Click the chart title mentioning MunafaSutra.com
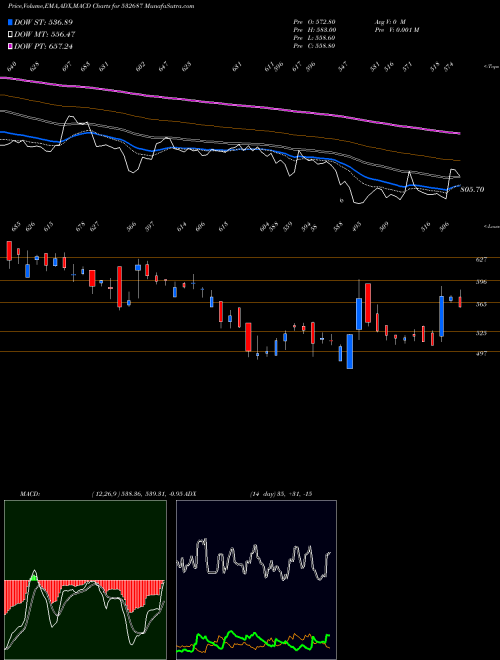500x660 pixels. [x=101, y=6]
